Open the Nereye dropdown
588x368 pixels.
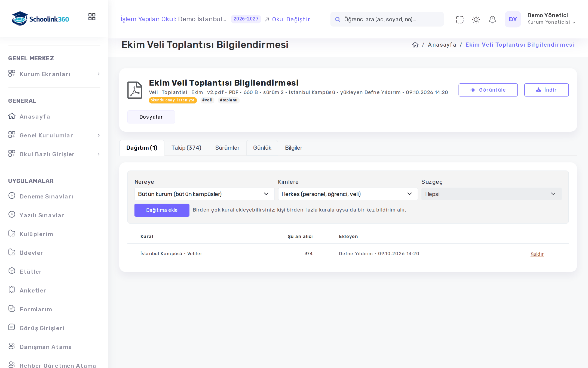point(204,194)
